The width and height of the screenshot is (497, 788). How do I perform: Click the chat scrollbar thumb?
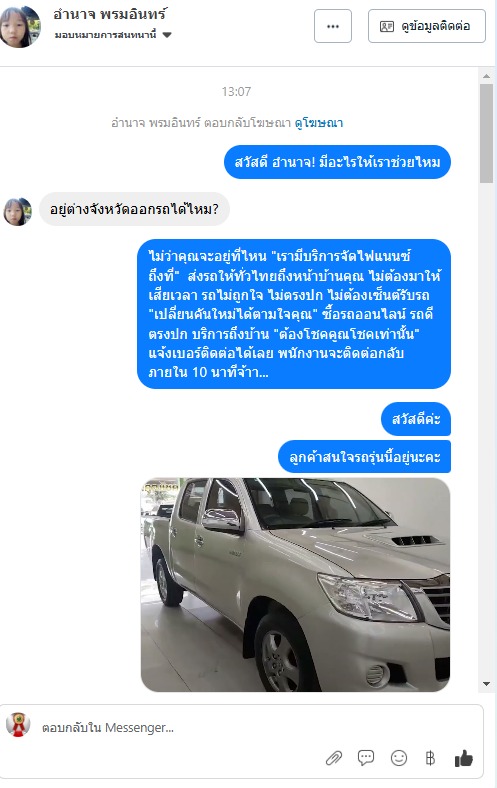[486, 134]
